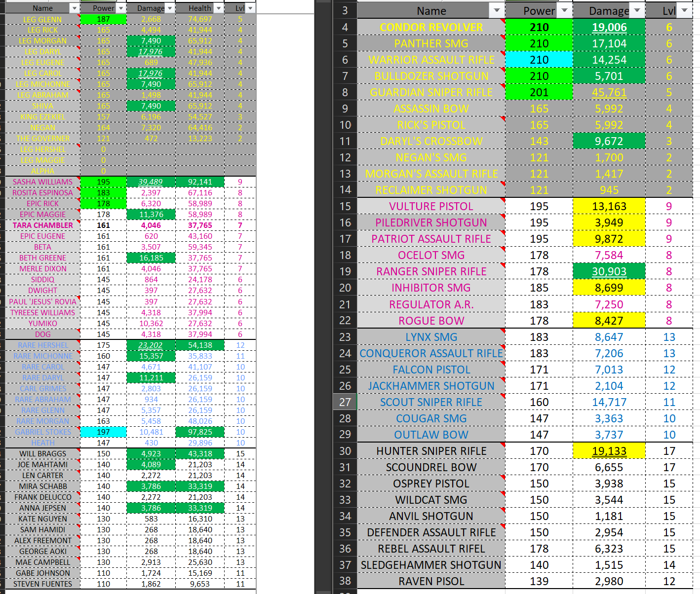Select RANGER SNIPER RIFLE cell
Viewport: 700px width, 594px height.
click(x=431, y=271)
